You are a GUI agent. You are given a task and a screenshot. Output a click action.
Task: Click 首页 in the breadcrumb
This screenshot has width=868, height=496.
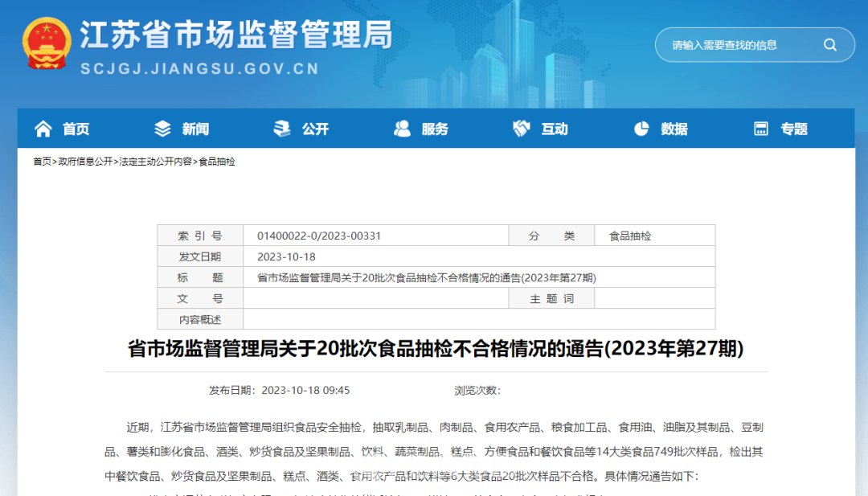(x=42, y=162)
